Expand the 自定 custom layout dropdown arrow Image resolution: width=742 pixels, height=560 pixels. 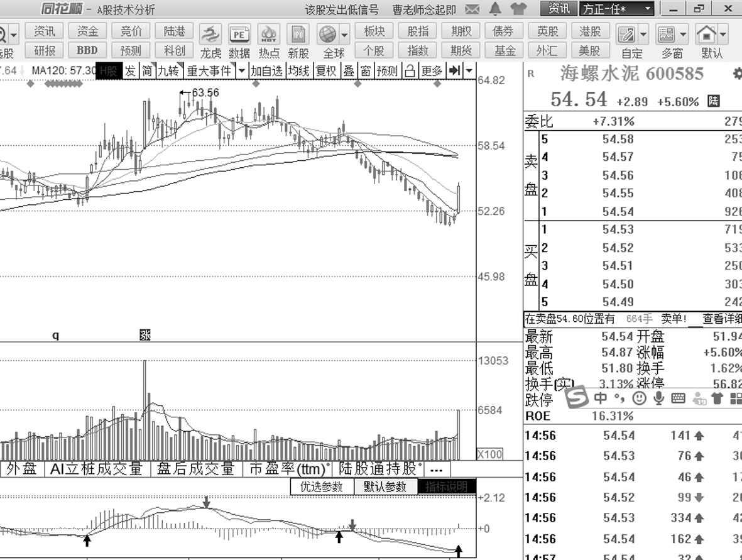(643, 34)
